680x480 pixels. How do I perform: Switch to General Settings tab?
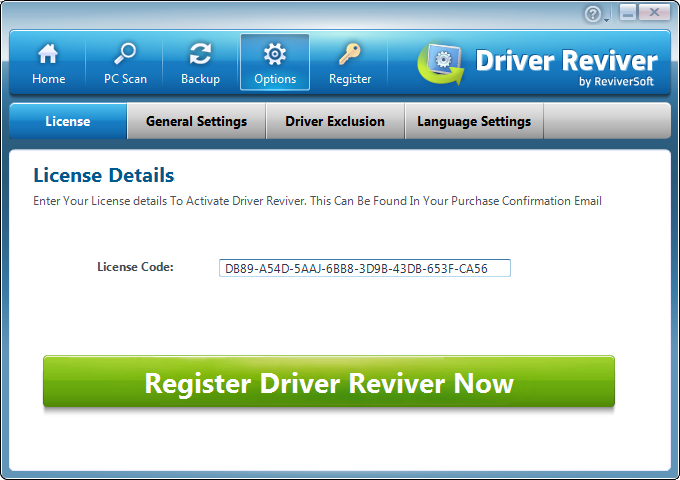[x=196, y=121]
